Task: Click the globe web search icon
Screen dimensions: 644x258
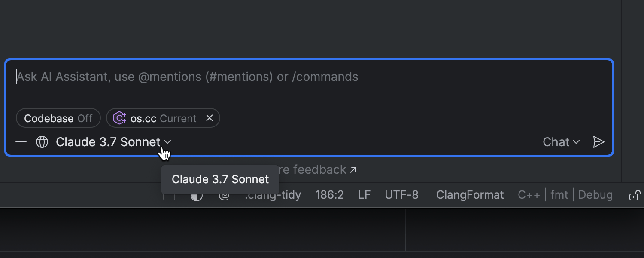Action: point(42,142)
